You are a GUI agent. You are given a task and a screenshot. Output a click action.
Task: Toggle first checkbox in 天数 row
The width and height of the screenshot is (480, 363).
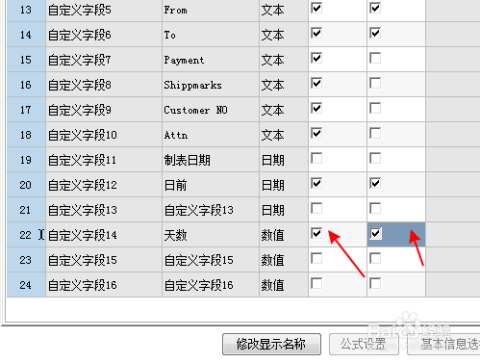tap(316, 233)
